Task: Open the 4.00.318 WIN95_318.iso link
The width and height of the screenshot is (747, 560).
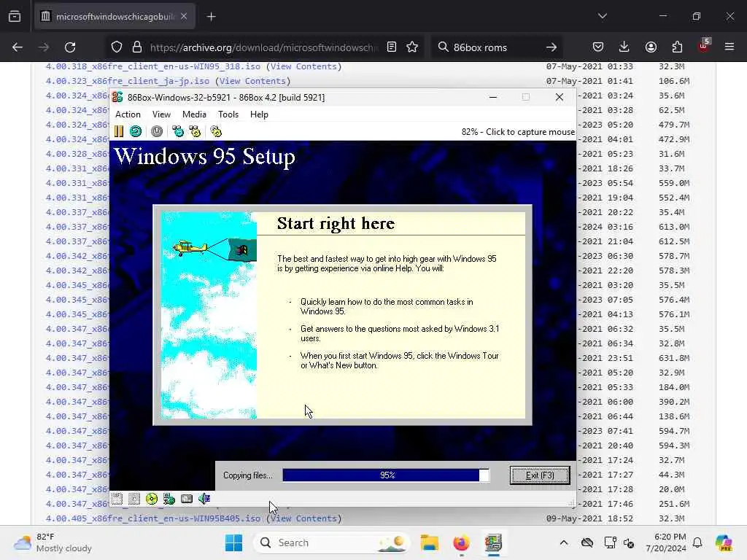Action: (x=153, y=66)
